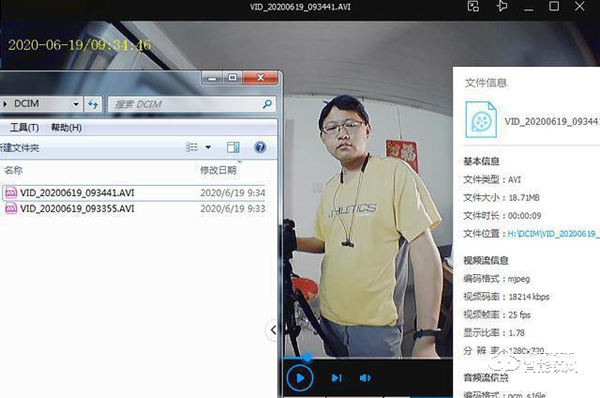Click the search magnifier icon
This screenshot has height=398, width=600.
click(267, 104)
